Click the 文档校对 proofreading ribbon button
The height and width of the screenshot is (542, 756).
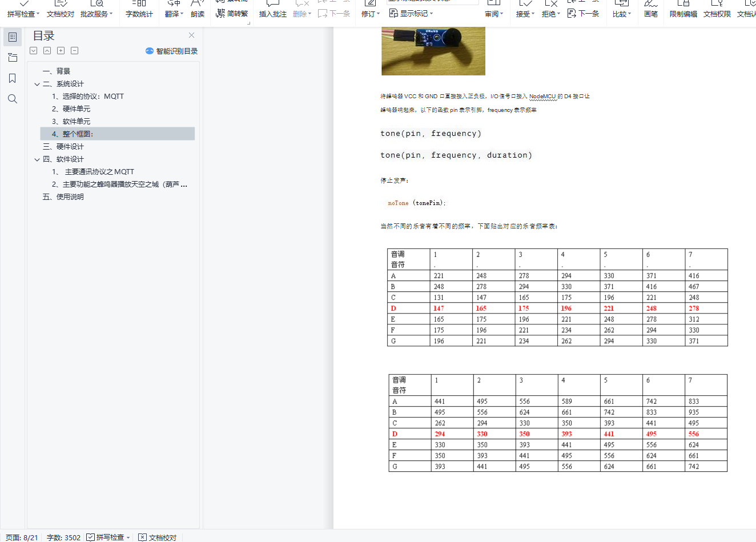click(61, 9)
